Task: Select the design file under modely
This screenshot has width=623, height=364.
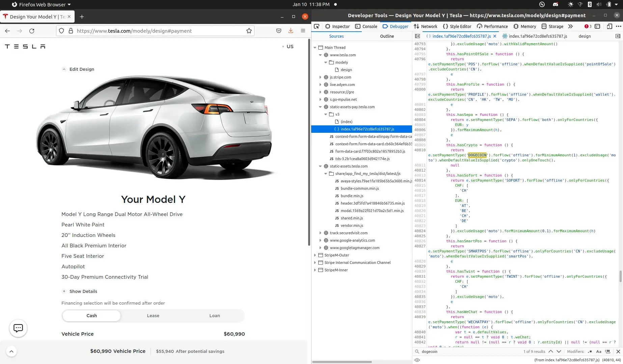Action: [x=346, y=70]
